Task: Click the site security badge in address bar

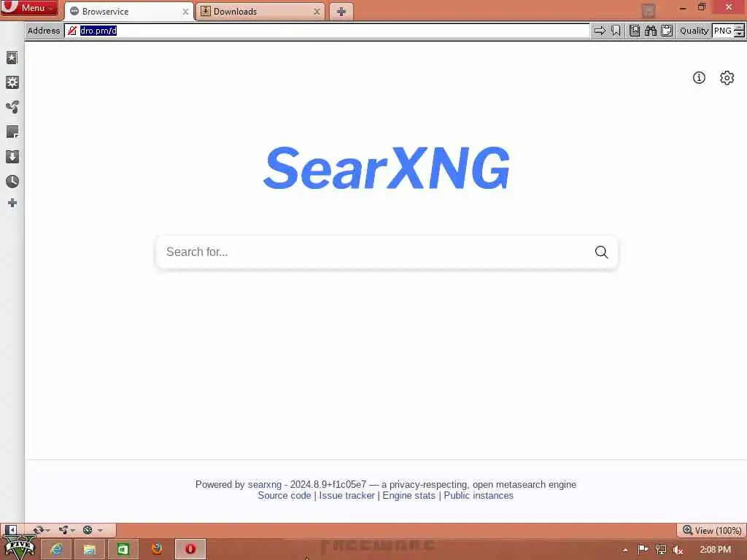Action: coord(72,31)
